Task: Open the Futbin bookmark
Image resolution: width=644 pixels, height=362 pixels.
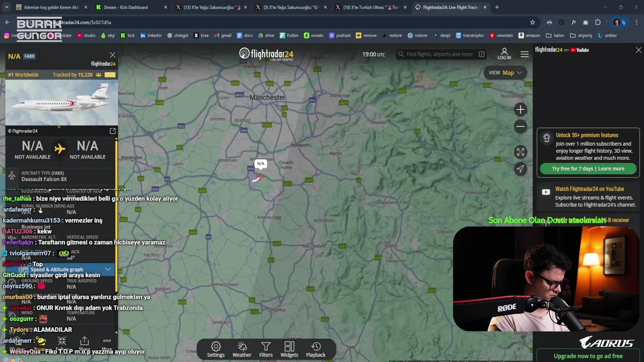Action: click(x=289, y=35)
